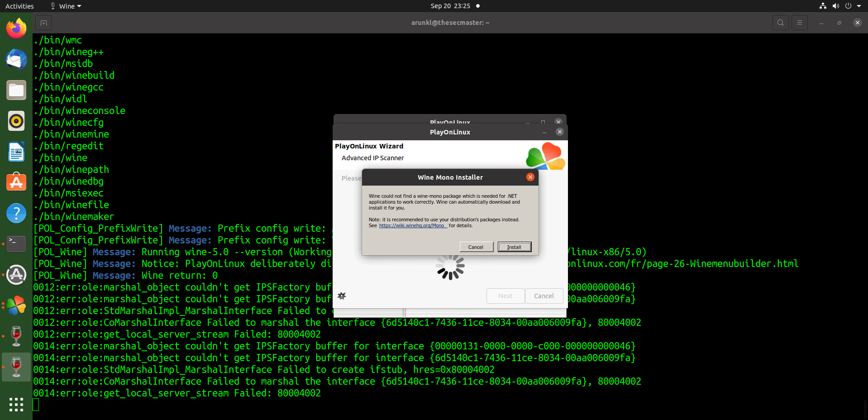
Task: Expand the system menu arrow
Action: point(859,6)
